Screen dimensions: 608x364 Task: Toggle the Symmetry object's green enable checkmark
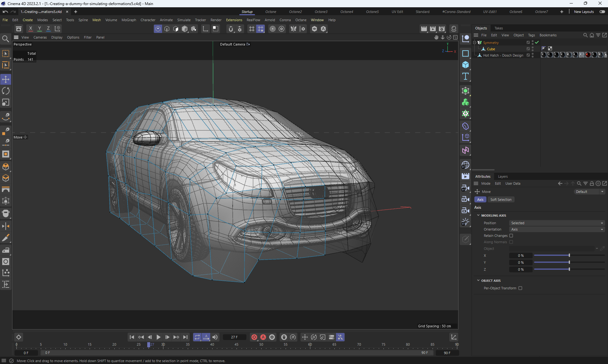(x=537, y=42)
